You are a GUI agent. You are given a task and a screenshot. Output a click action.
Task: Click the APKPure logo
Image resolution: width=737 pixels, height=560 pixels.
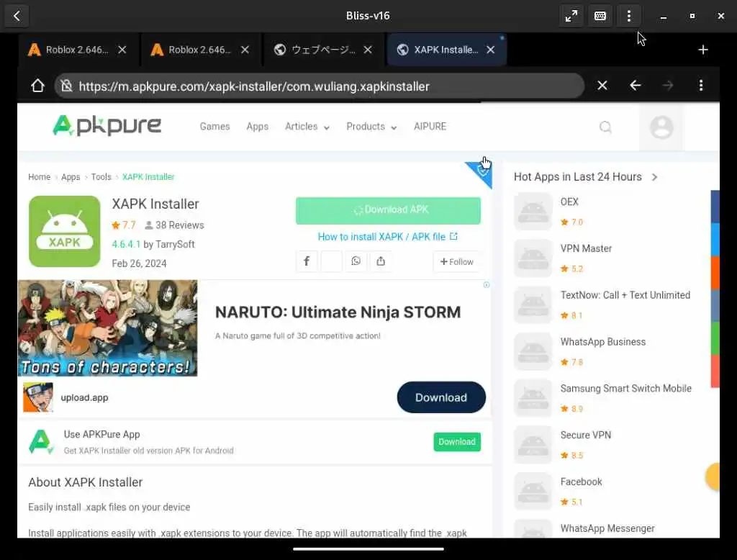(x=107, y=126)
